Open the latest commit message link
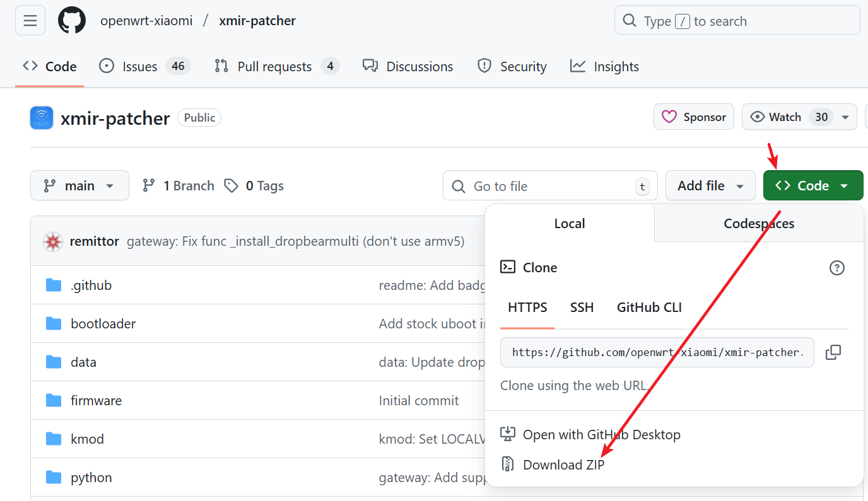Viewport: 868px width, 501px height. point(296,241)
